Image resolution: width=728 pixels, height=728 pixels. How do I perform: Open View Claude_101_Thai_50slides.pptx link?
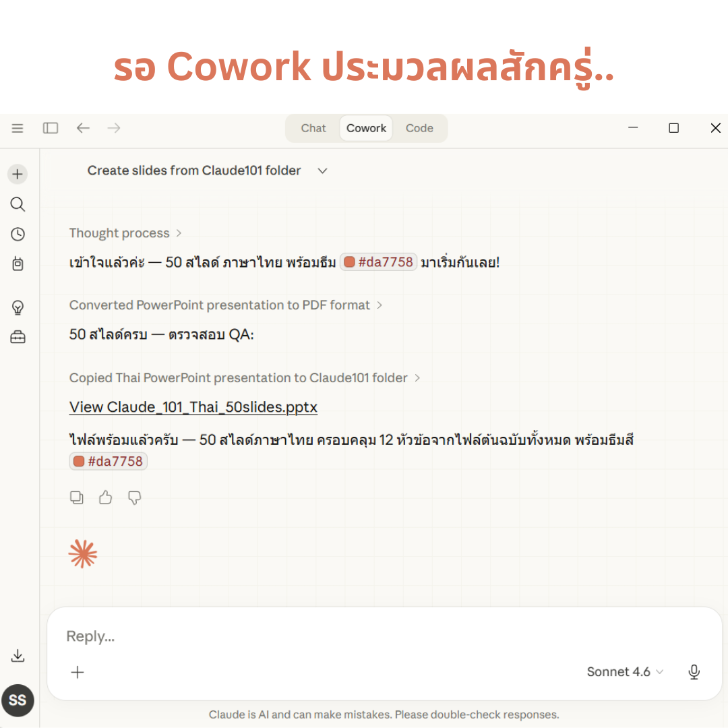click(193, 406)
